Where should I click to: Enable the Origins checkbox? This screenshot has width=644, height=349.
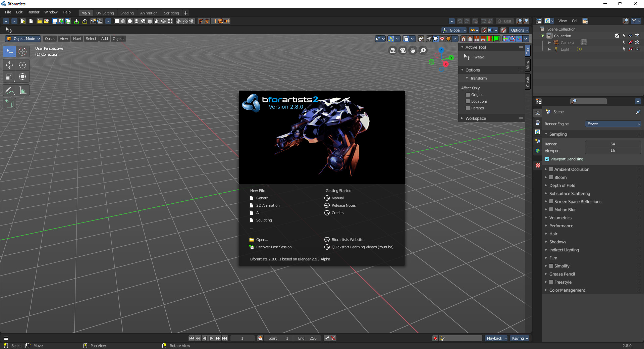[x=468, y=95]
